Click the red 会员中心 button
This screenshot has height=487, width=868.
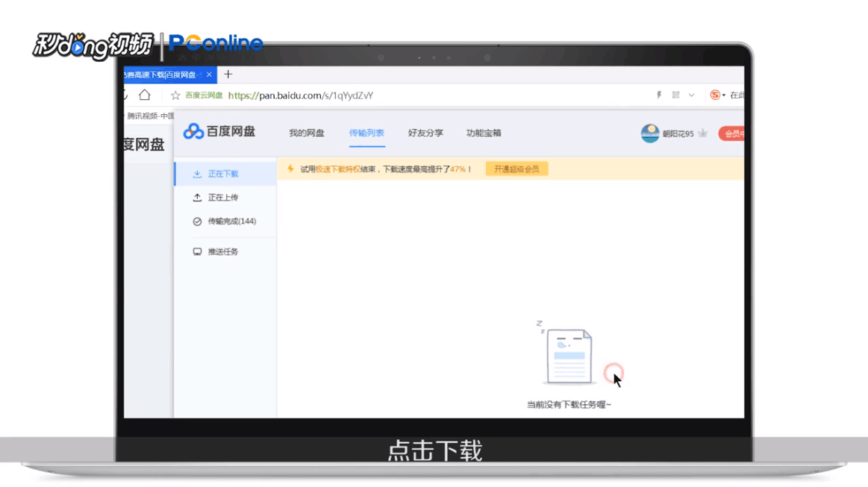[735, 133]
